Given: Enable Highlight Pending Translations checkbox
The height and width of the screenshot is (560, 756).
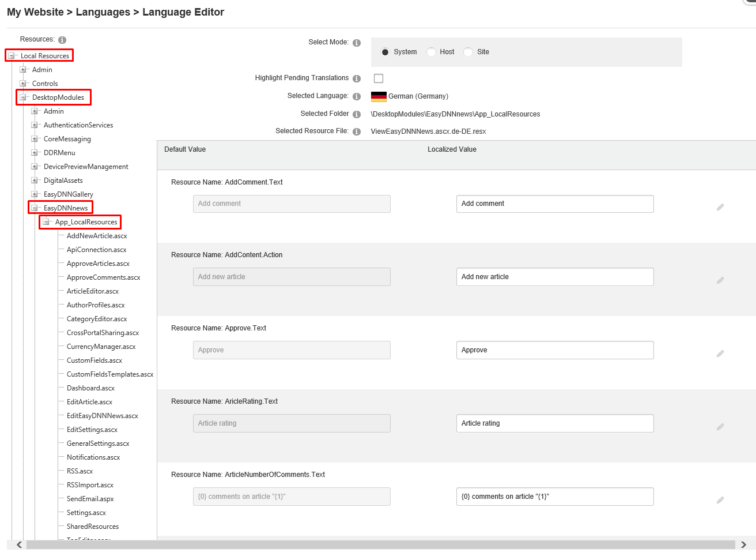Looking at the screenshot, I should [x=379, y=78].
